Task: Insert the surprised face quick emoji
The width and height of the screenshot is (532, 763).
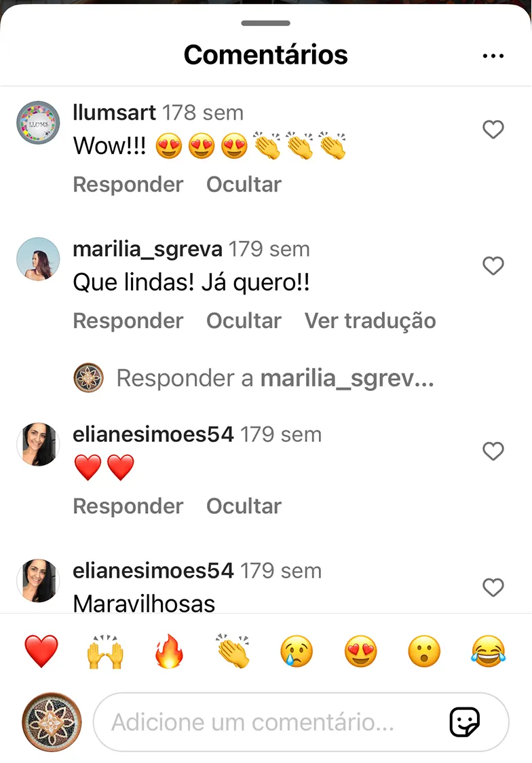Action: pos(425,651)
